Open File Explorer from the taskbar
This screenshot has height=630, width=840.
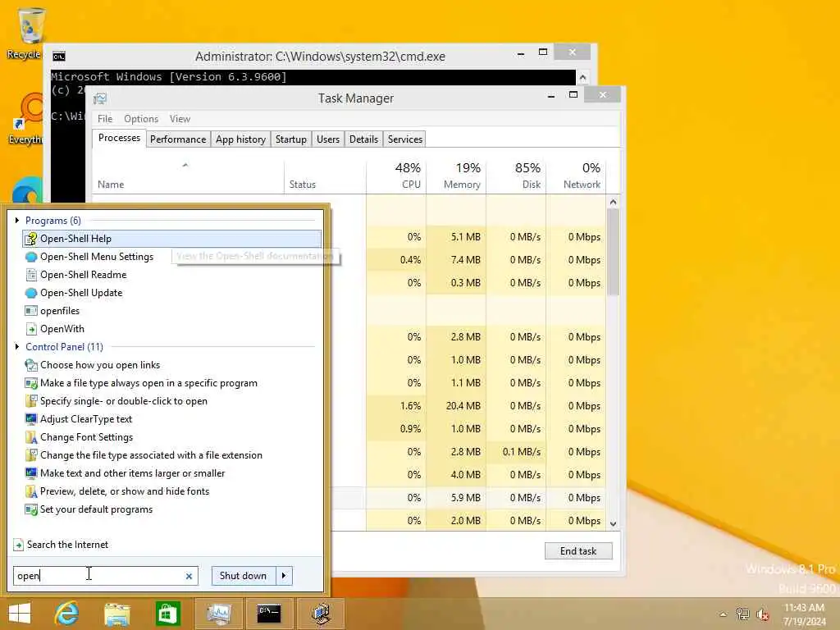pyautogui.click(x=116, y=614)
